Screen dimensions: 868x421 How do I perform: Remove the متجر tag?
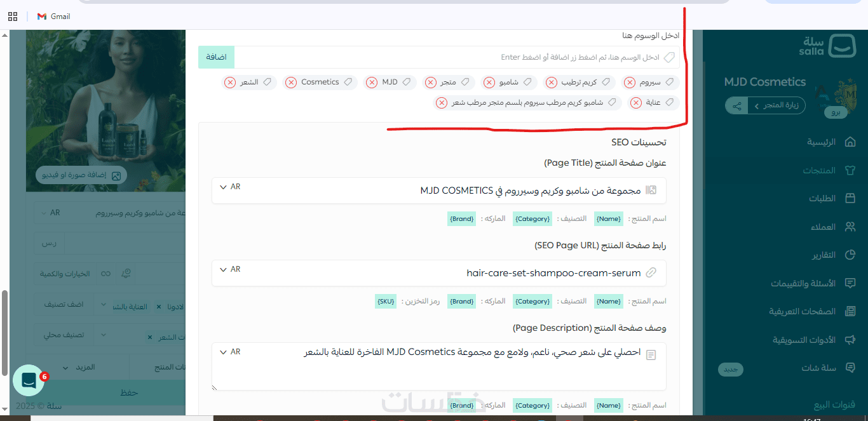coord(430,83)
